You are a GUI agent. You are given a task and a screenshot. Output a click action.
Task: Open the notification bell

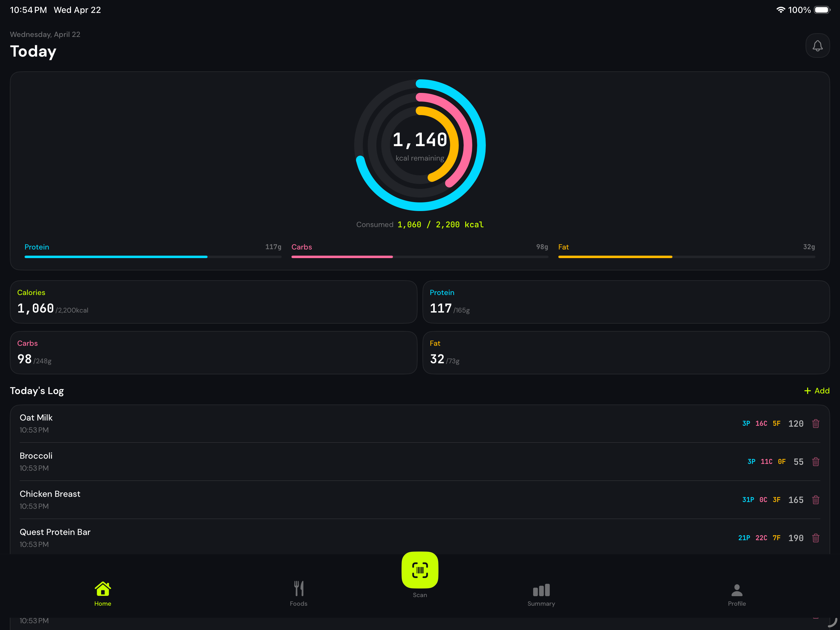click(817, 46)
